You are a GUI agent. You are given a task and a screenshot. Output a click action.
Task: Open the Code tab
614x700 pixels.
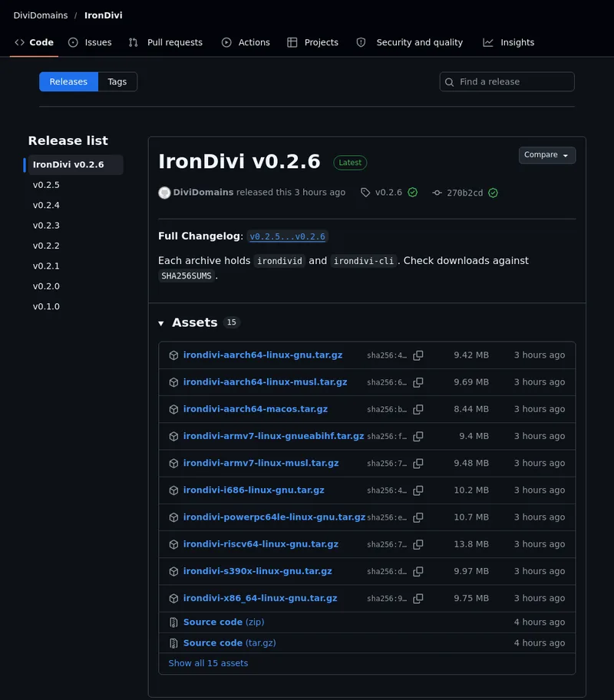[34, 42]
